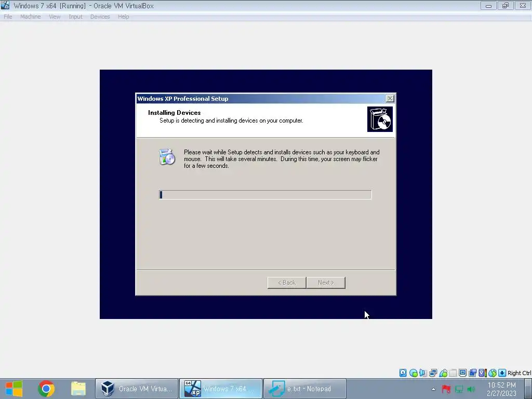Open the volume speaker tray icon
This screenshot has width=532, height=399.
[x=471, y=389]
